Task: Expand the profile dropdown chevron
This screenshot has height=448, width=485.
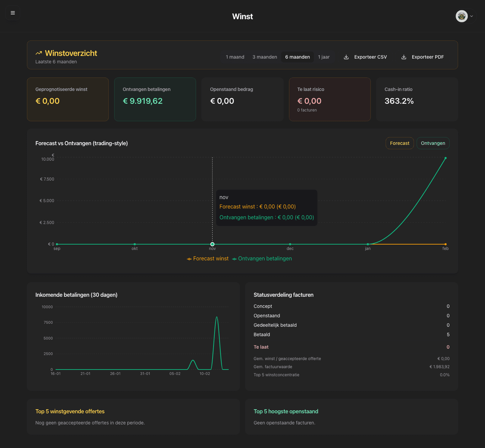Action: coord(472,16)
